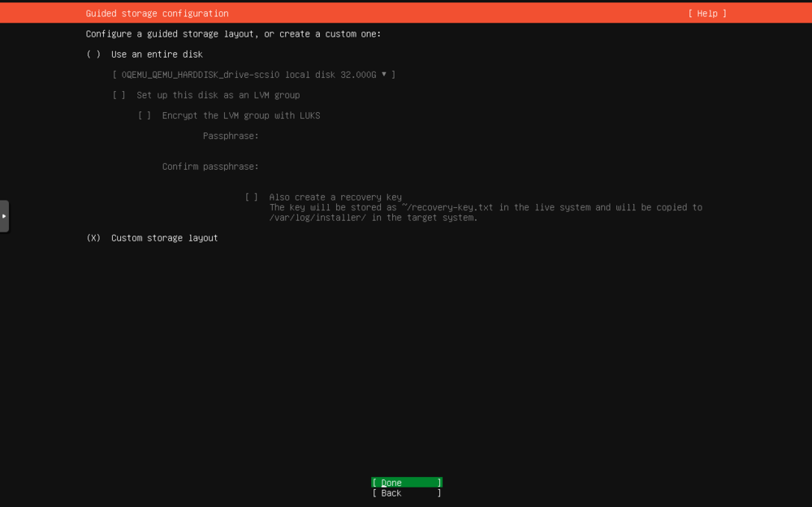
Task: Click the dropdown arrow beside the disk name
Action: click(385, 74)
